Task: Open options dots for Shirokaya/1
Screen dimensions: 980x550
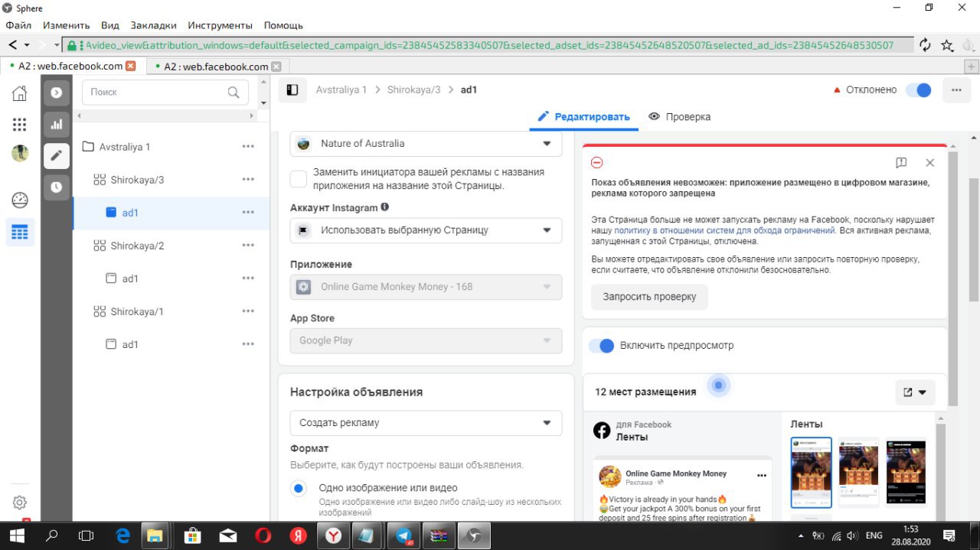Action: click(248, 311)
